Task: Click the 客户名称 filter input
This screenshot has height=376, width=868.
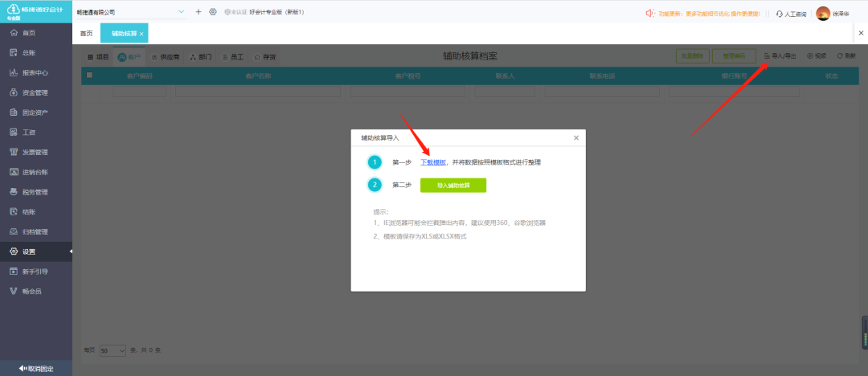Action: (x=258, y=92)
